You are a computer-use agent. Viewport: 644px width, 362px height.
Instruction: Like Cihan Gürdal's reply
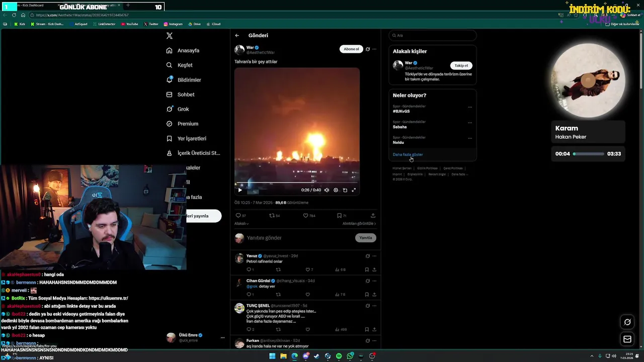[x=307, y=295]
